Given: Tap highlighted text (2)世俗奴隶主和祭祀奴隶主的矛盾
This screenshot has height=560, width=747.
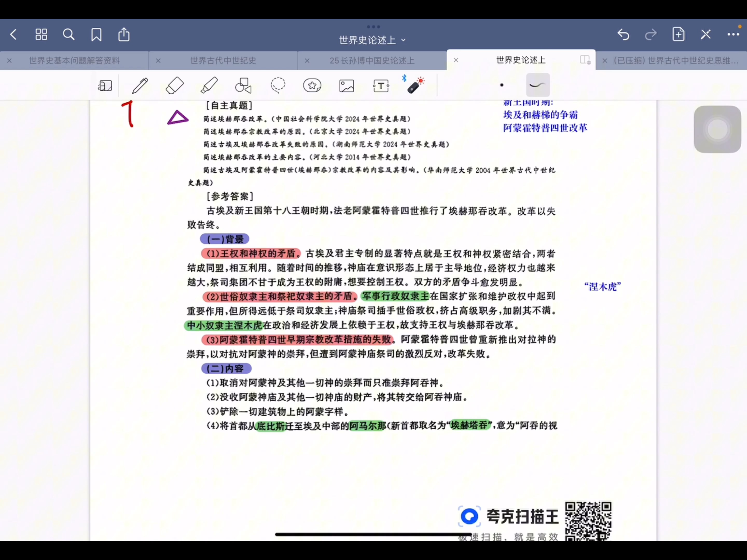Looking at the screenshot, I should point(280,296).
